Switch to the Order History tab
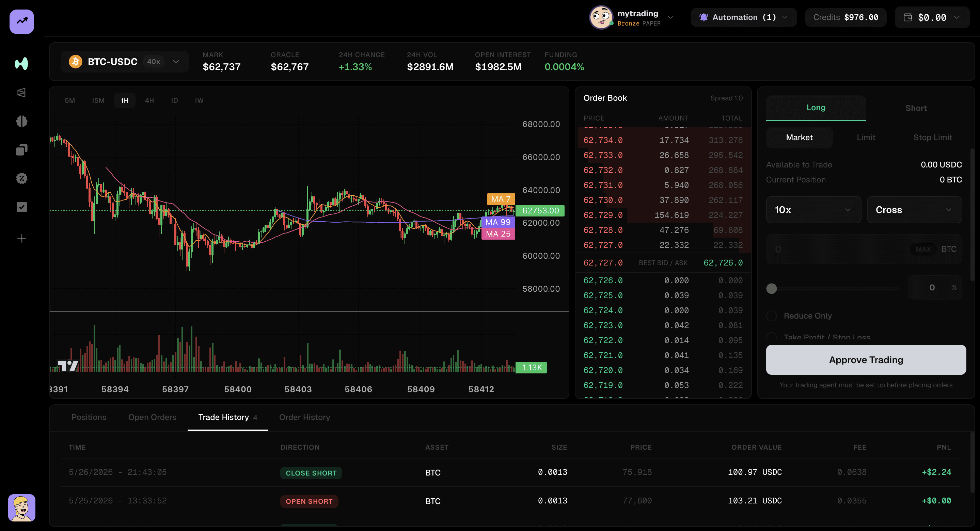 304,417
